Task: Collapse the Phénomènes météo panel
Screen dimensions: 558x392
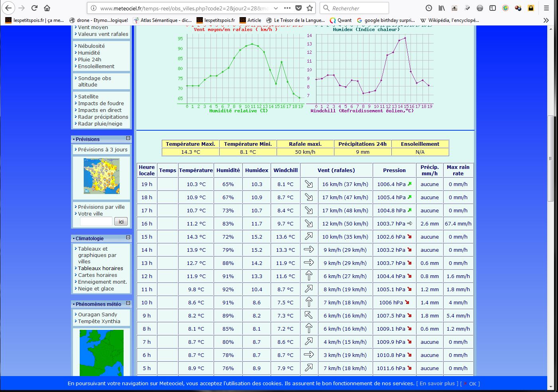Action: (x=128, y=303)
